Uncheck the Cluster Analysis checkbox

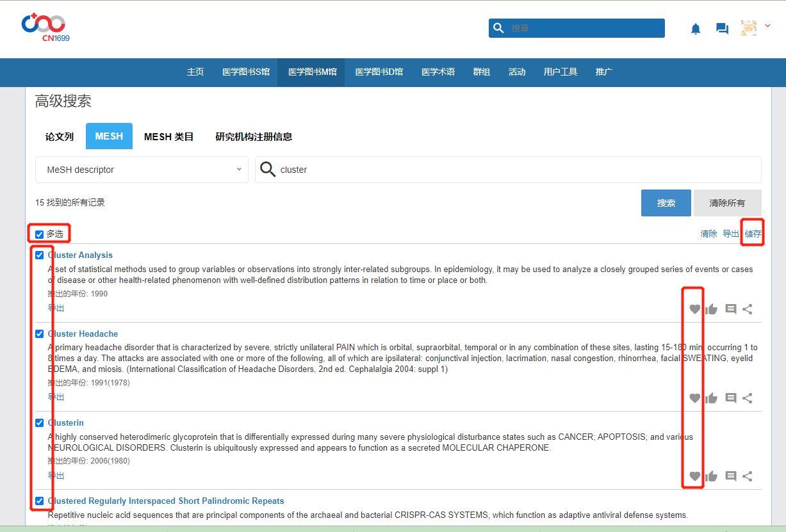(40, 255)
